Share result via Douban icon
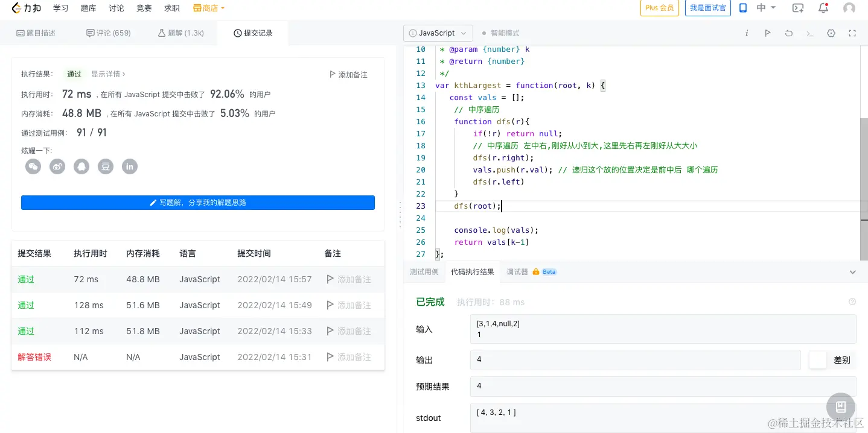Viewport: 868px width, 433px height. (x=106, y=166)
